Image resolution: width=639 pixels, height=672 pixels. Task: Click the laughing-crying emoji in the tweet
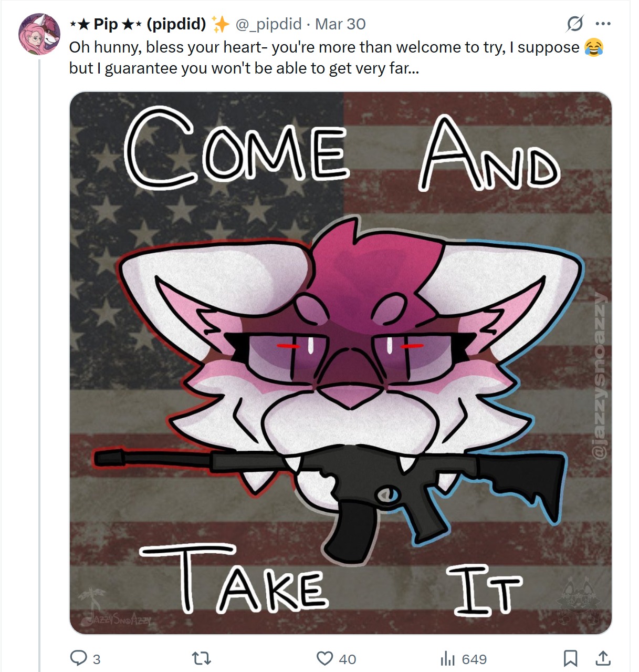(x=594, y=47)
